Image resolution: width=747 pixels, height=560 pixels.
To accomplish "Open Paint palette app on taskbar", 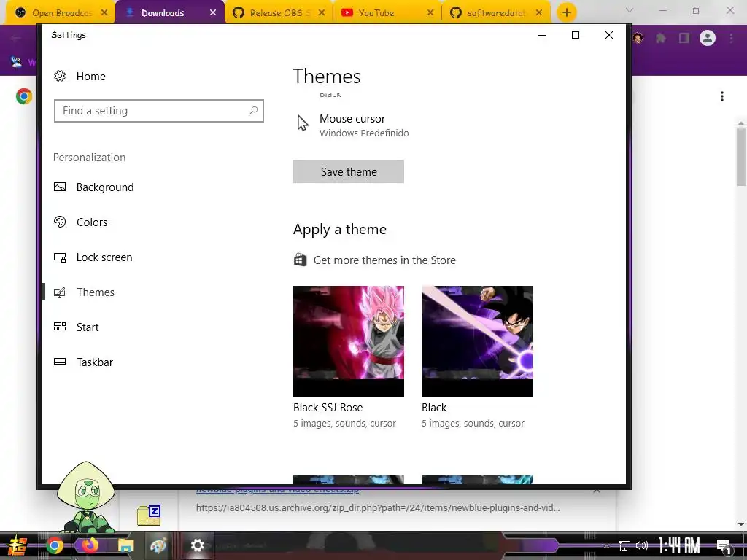I will [158, 545].
